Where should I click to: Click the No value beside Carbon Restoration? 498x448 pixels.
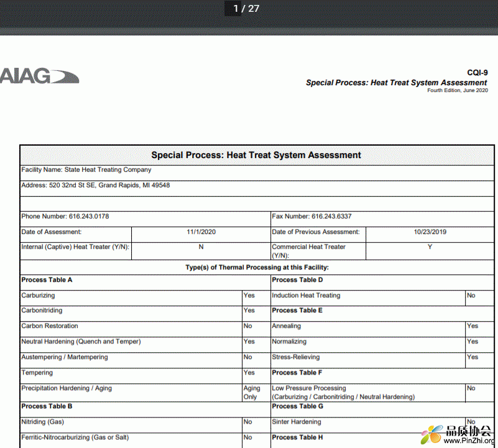tap(247, 326)
